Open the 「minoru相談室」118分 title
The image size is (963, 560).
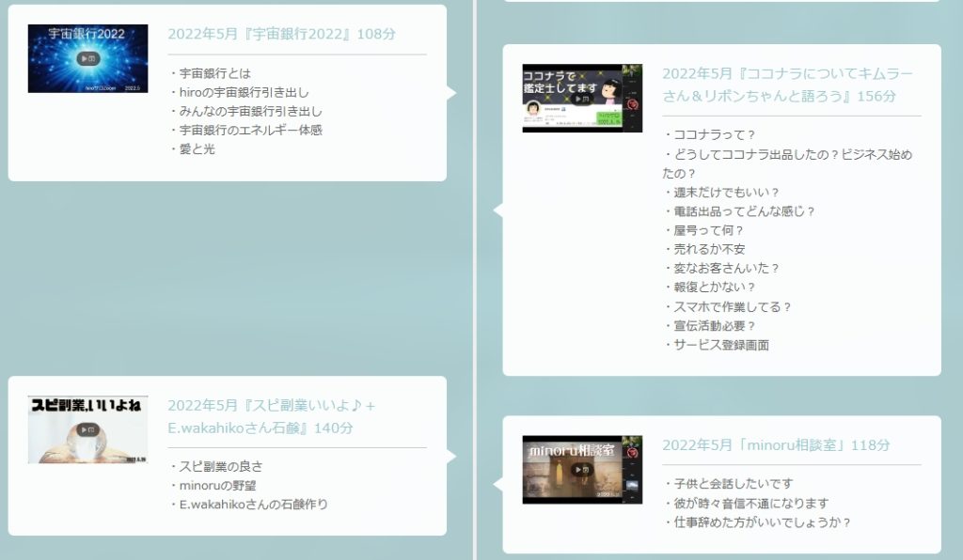coord(776,445)
